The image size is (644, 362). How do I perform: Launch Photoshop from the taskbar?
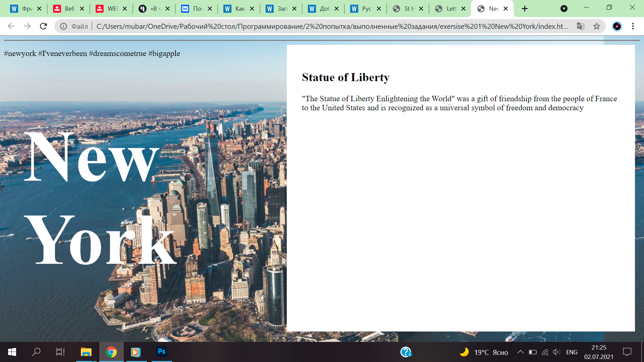pos(162,352)
